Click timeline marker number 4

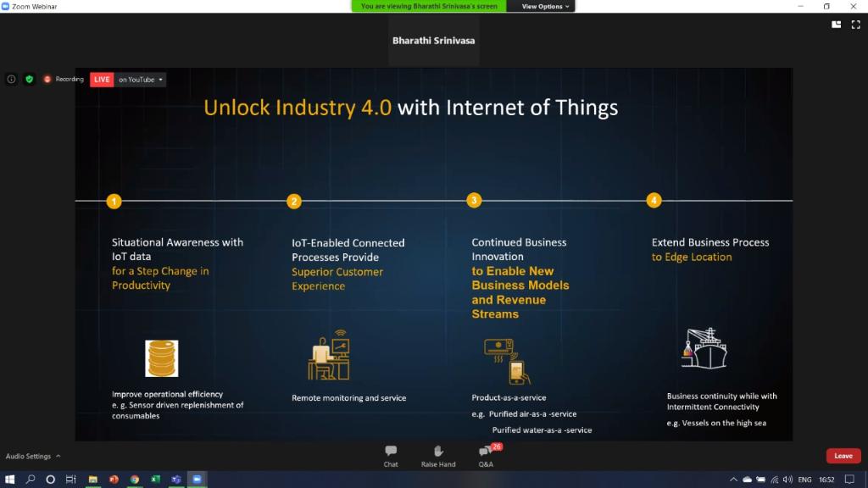pos(654,200)
